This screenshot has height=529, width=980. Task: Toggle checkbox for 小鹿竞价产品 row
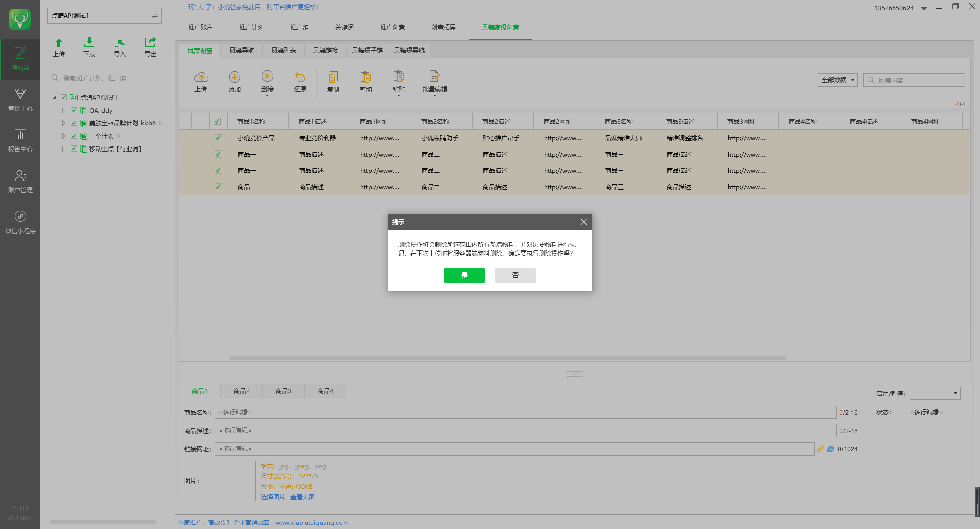pyautogui.click(x=218, y=138)
